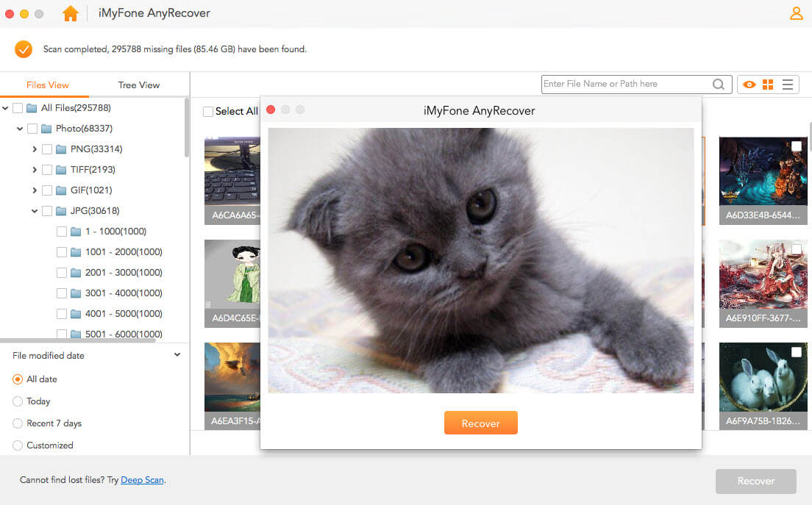812x505 pixels.
Task: Expand the PNG(33314) tree node
Action: pyautogui.click(x=35, y=149)
